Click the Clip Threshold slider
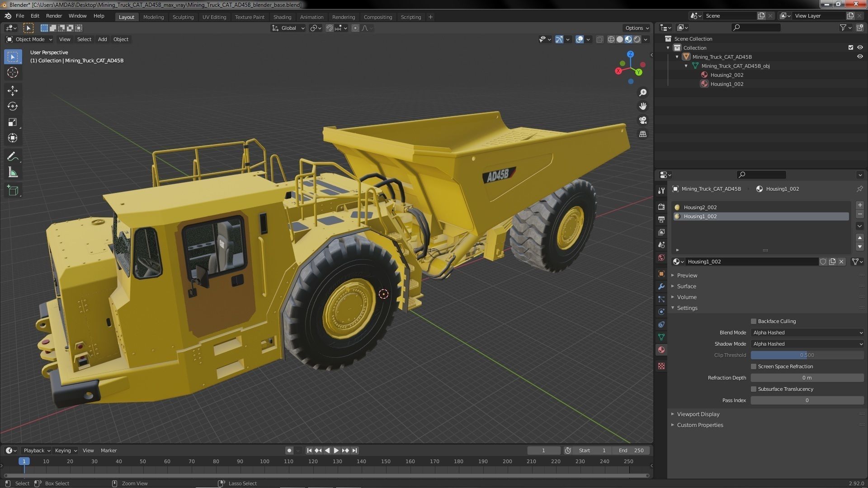 click(807, 355)
